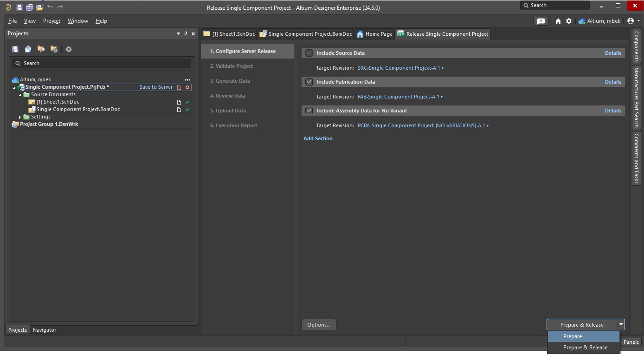Click the red circle status icon on the project row
This screenshot has height=354, width=644.
[187, 87]
